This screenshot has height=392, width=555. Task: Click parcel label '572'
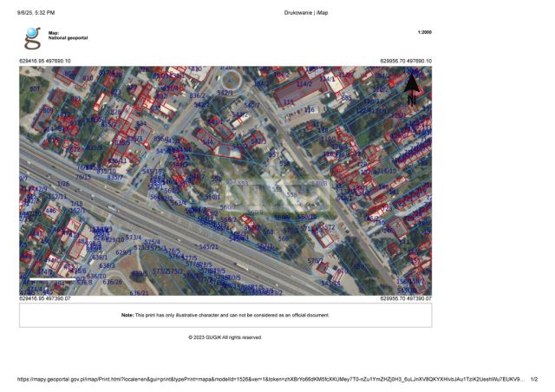(330, 227)
